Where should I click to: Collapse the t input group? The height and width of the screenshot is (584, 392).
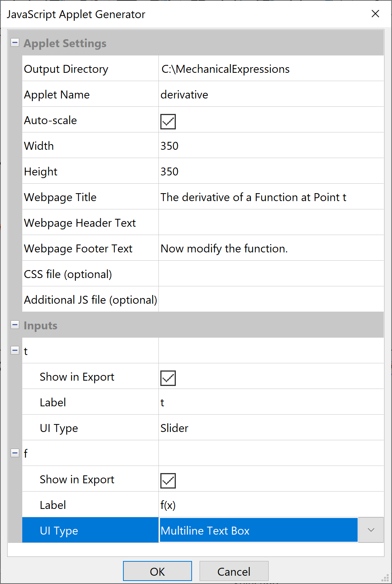(15, 350)
